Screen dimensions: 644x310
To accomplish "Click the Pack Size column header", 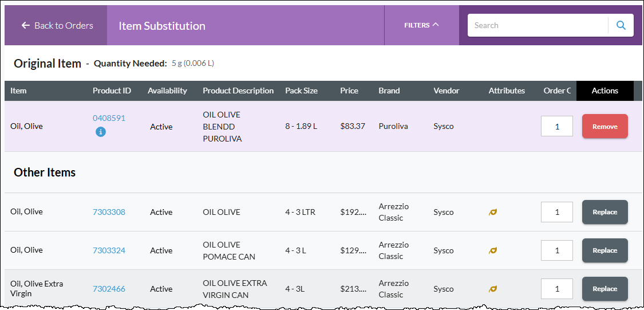I will click(302, 91).
